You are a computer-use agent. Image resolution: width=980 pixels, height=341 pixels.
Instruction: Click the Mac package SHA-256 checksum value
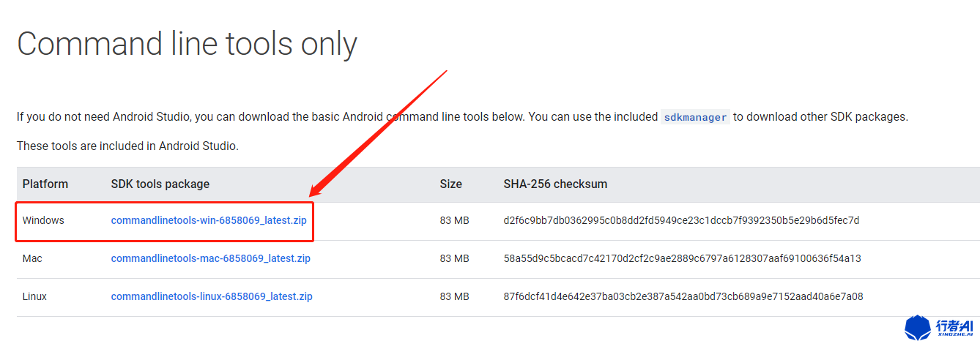[x=682, y=258]
